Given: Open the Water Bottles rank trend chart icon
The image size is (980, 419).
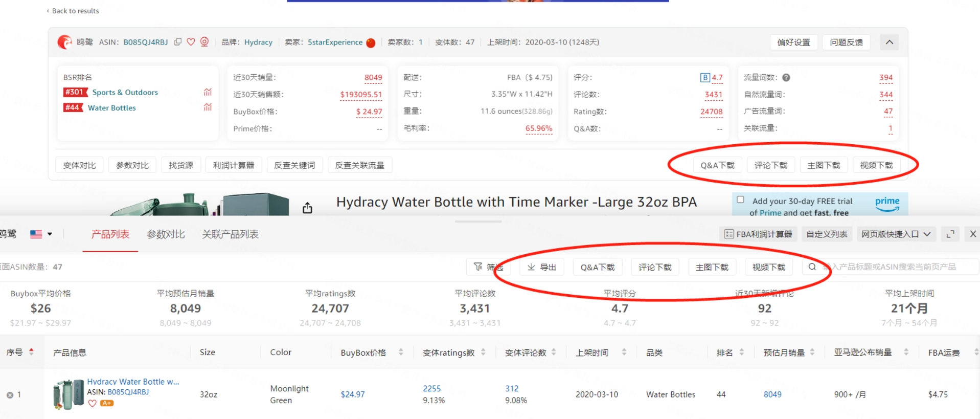Looking at the screenshot, I should pos(208,107).
